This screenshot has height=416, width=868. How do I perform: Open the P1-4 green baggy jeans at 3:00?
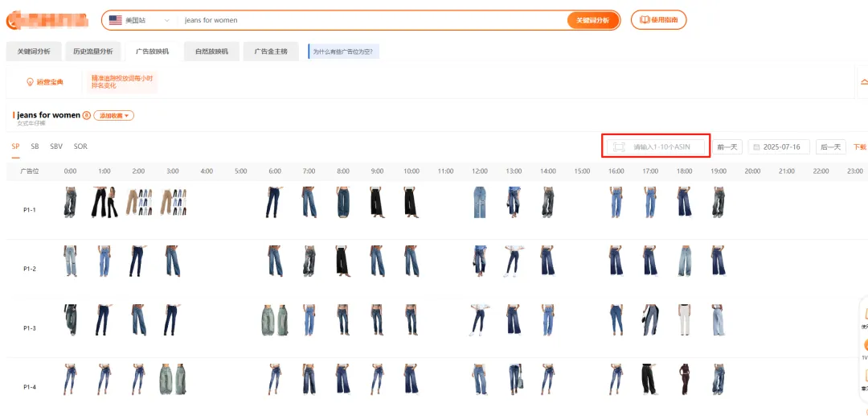click(x=173, y=379)
